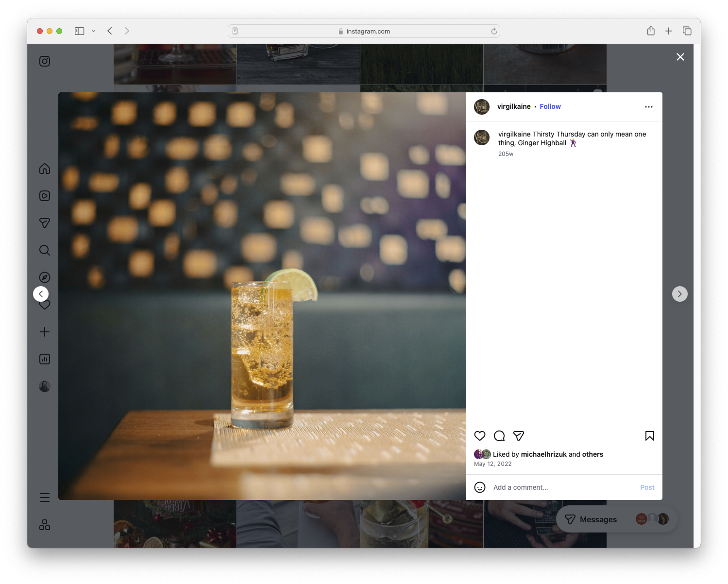Image resolution: width=728 pixels, height=584 pixels.
Task: Open direct messages from the sidebar
Action: point(44,223)
